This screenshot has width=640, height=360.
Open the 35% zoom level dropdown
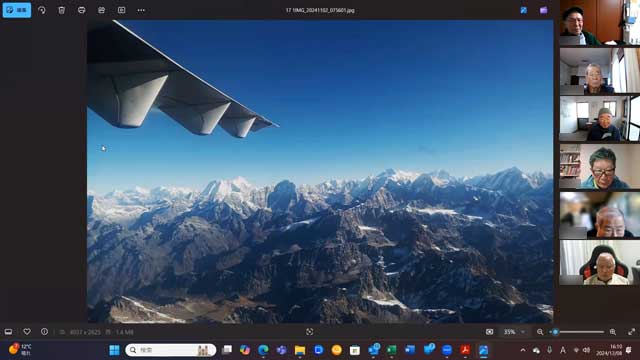[x=514, y=332]
